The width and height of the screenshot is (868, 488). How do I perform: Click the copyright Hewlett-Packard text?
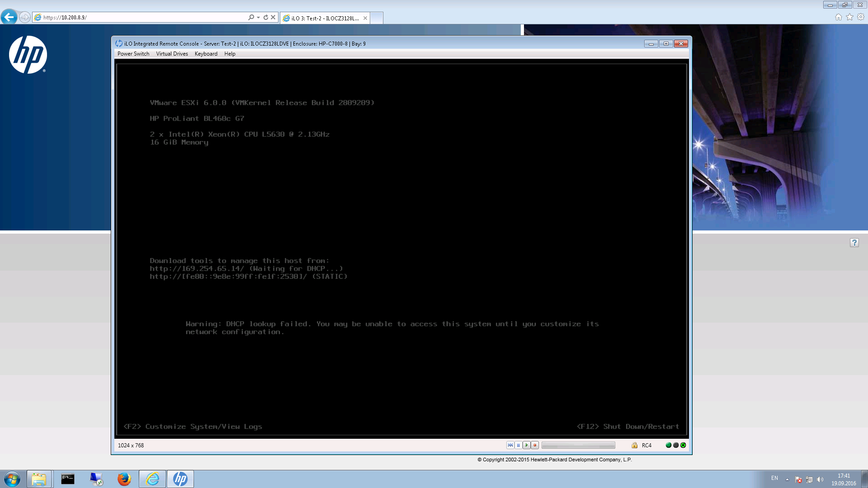[555, 460]
